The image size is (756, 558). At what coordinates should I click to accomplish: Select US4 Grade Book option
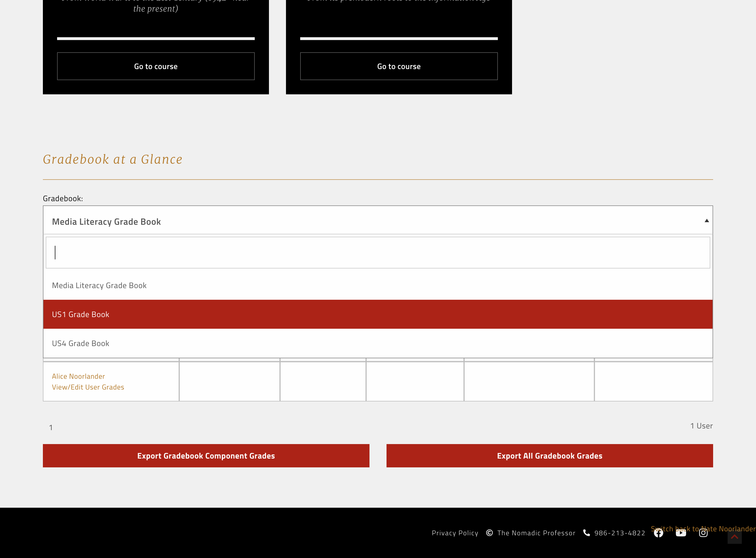click(x=378, y=343)
